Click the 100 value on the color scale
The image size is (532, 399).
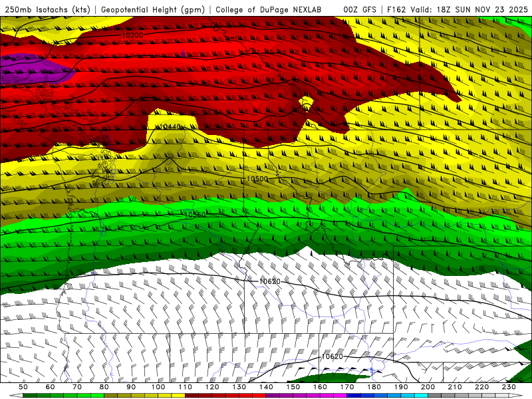coord(158,387)
